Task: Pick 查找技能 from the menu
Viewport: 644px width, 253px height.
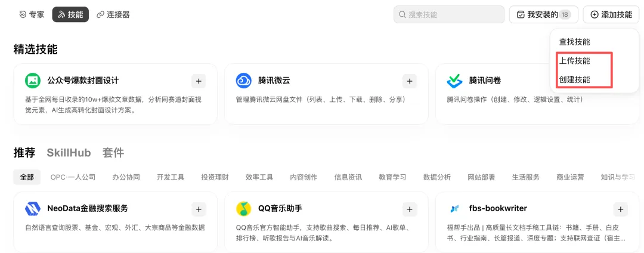Action: (x=575, y=42)
